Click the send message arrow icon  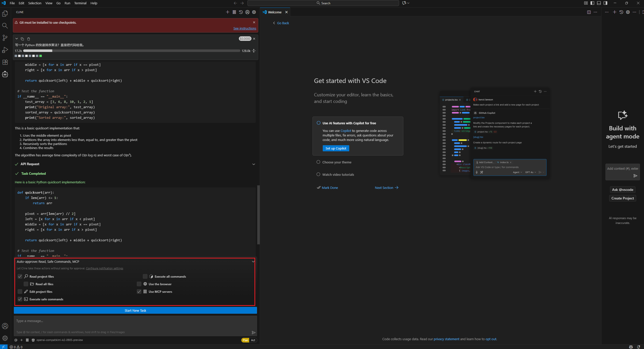coord(253,332)
